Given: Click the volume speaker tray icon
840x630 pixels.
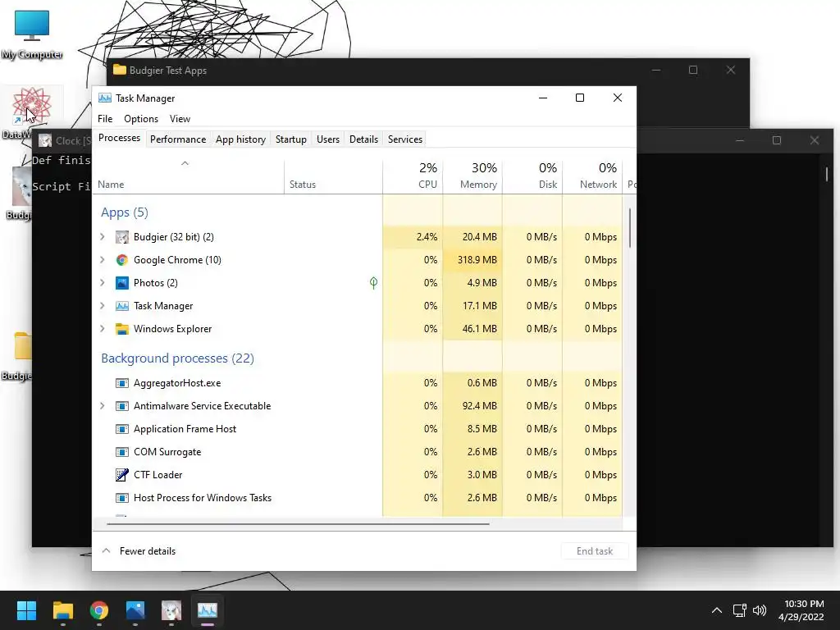Looking at the screenshot, I should tap(760, 610).
